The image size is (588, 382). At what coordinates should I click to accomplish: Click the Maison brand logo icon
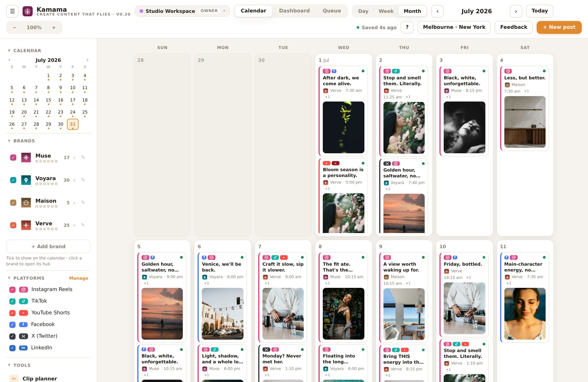pos(26,203)
